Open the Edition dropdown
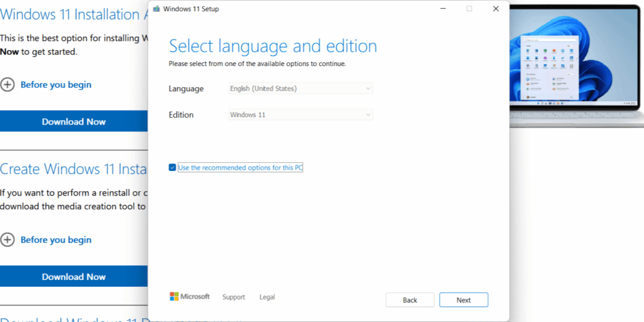This screenshot has height=322, width=644. tap(301, 114)
